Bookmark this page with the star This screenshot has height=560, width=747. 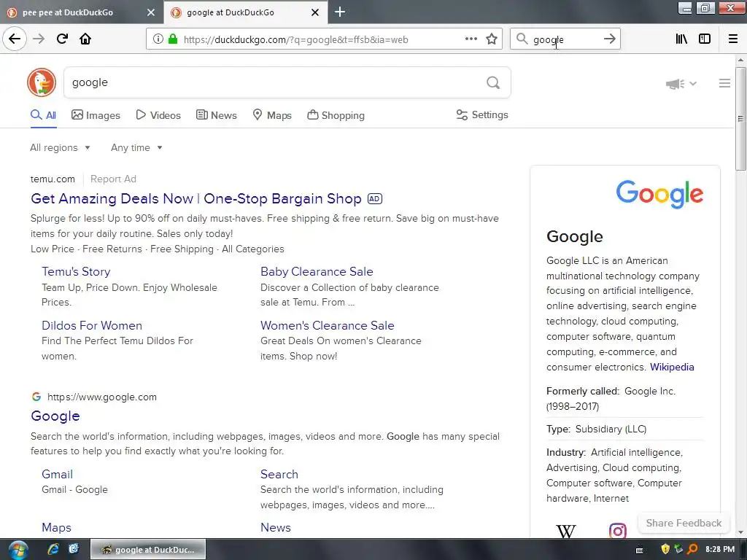coord(492,39)
